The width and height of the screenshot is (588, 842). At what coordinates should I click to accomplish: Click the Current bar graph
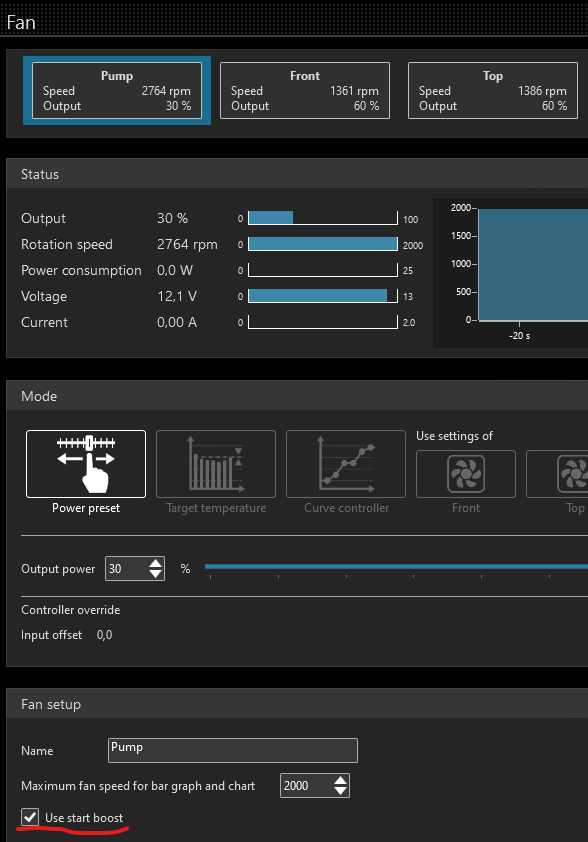[323, 322]
